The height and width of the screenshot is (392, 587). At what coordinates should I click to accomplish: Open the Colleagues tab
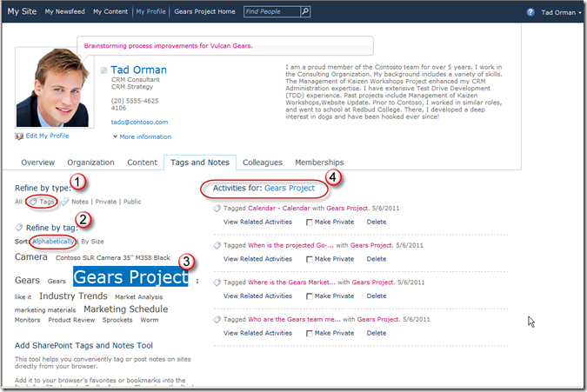coord(263,163)
